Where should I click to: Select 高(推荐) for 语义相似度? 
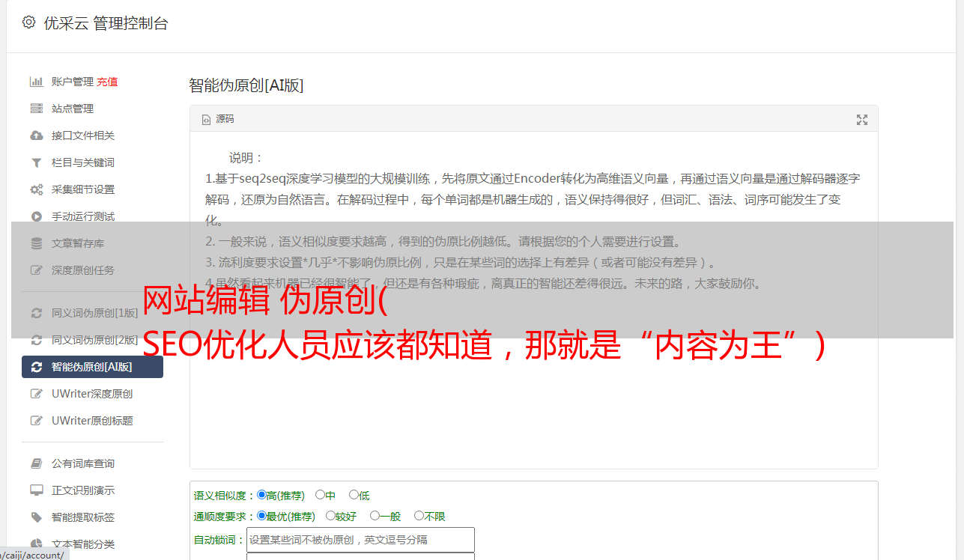click(261, 495)
